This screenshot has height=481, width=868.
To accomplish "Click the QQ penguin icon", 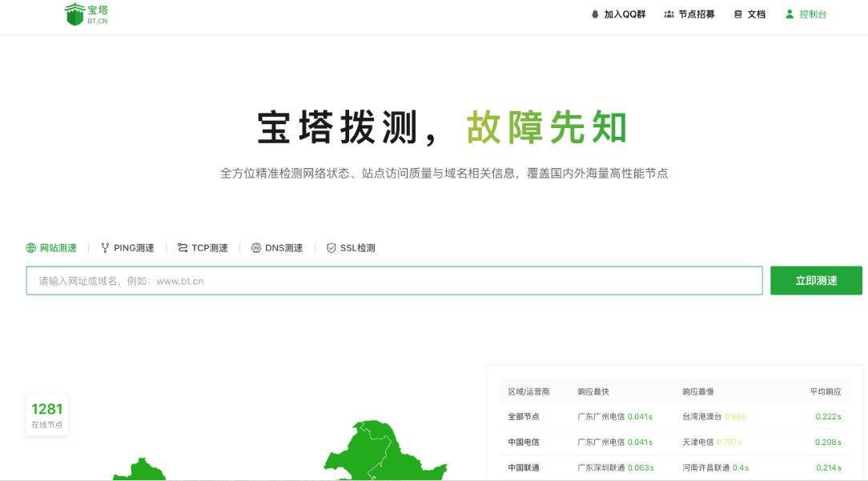I will click(x=595, y=14).
